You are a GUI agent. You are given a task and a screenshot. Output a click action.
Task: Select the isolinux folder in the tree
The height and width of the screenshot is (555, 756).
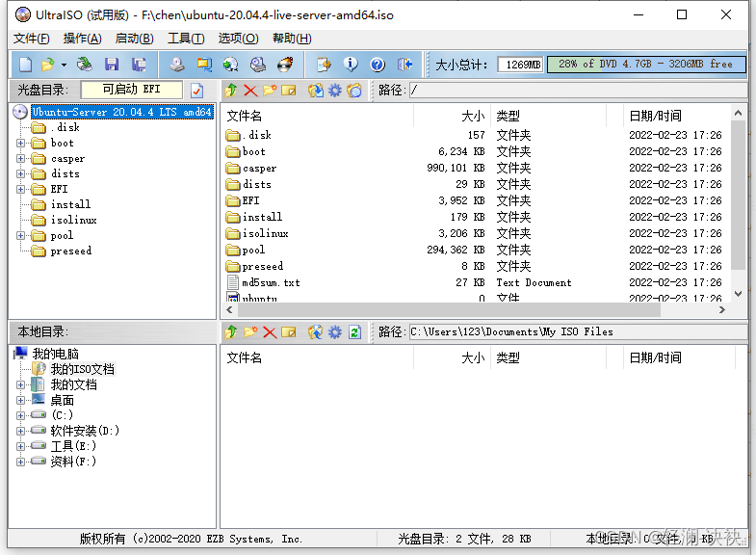[73, 220]
